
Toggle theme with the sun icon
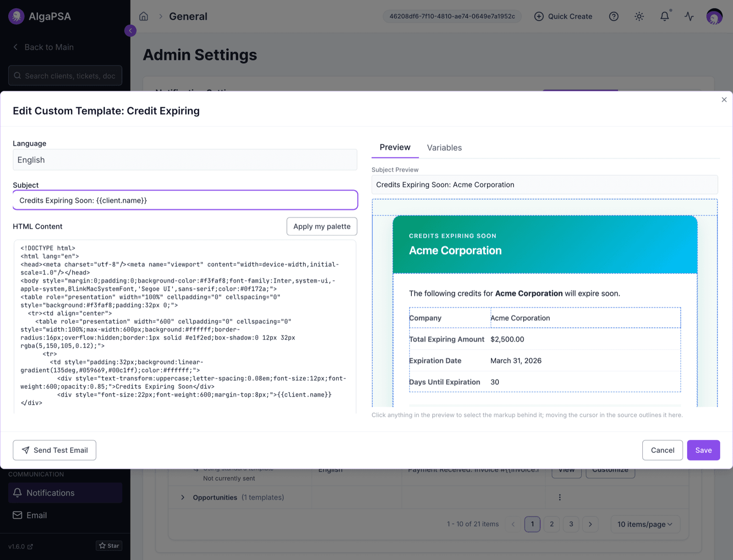click(x=639, y=16)
